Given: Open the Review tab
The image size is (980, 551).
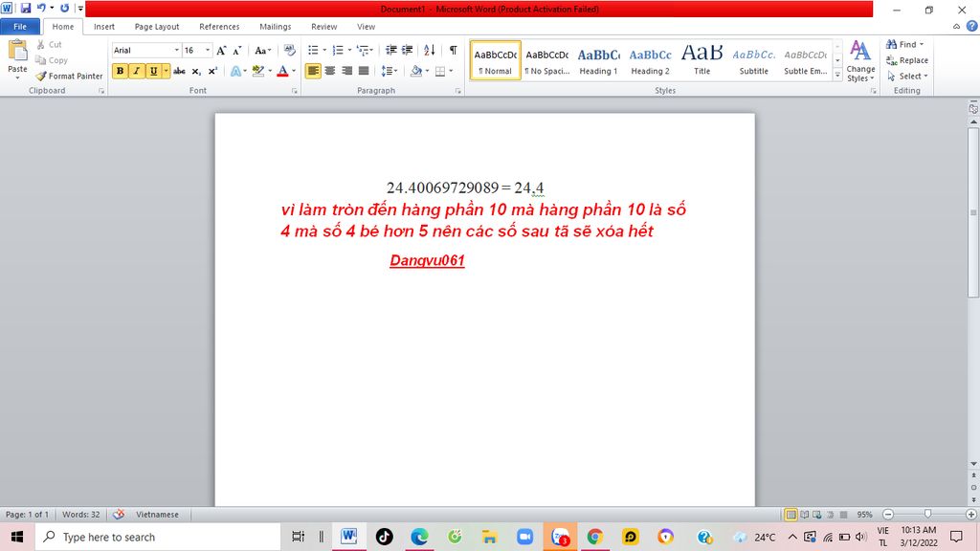Looking at the screenshot, I should 323,26.
